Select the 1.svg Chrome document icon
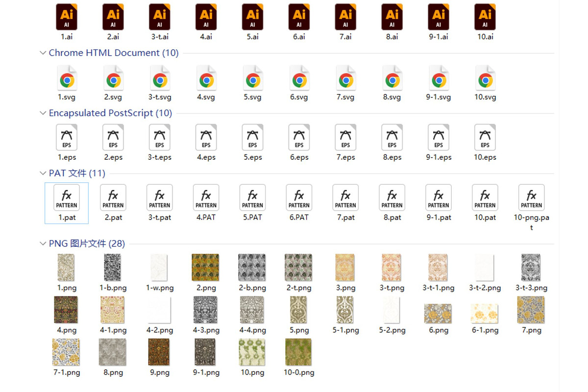 67,78
